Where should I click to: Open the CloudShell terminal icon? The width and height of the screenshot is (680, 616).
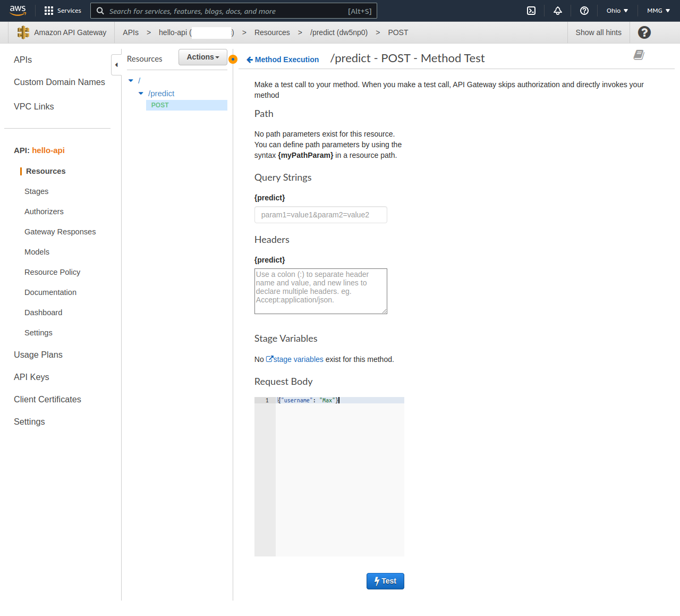[531, 11]
